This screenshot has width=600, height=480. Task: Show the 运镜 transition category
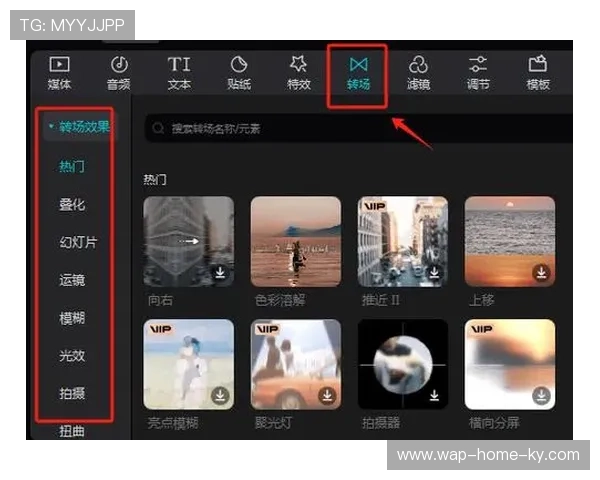tap(72, 280)
